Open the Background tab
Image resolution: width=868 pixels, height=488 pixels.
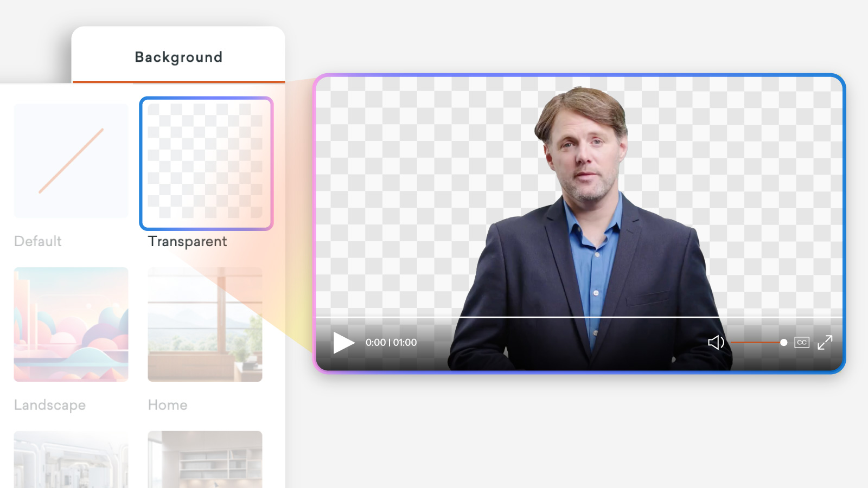pyautogui.click(x=178, y=57)
